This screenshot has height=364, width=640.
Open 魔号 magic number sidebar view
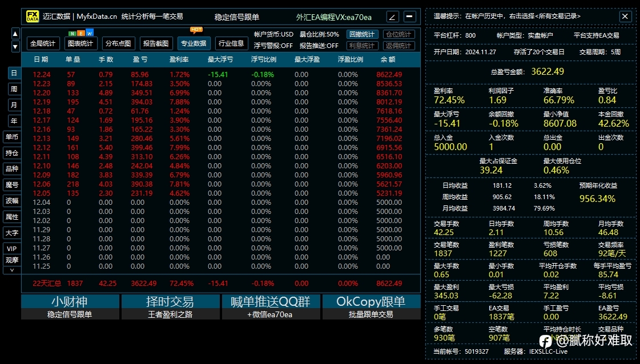click(12, 184)
